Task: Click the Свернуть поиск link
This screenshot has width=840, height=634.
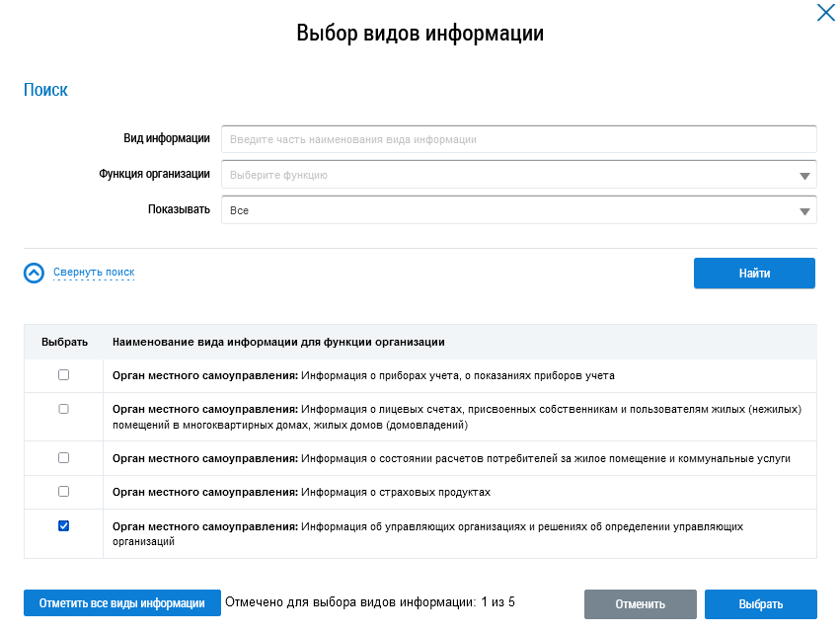Action: point(94,273)
